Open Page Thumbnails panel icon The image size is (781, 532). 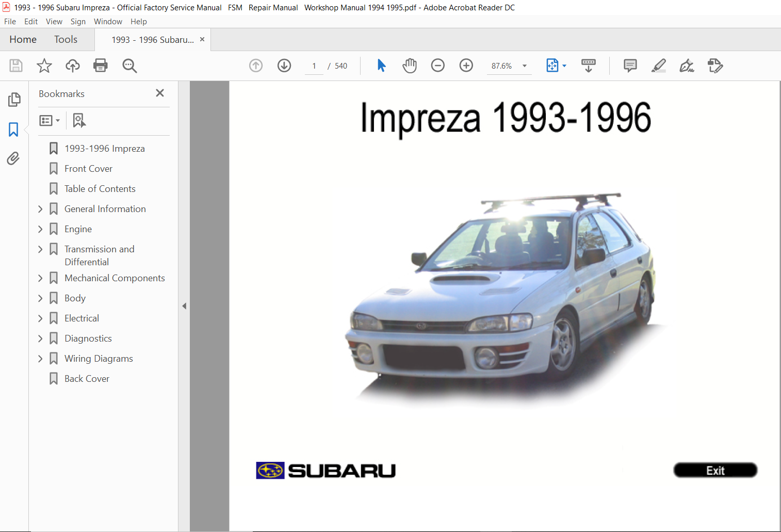14,99
